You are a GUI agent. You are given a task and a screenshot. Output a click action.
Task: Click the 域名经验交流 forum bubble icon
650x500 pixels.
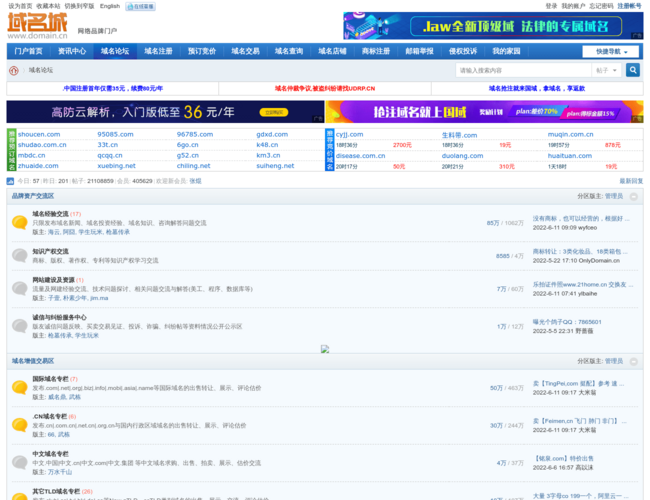pyautogui.click(x=19, y=222)
